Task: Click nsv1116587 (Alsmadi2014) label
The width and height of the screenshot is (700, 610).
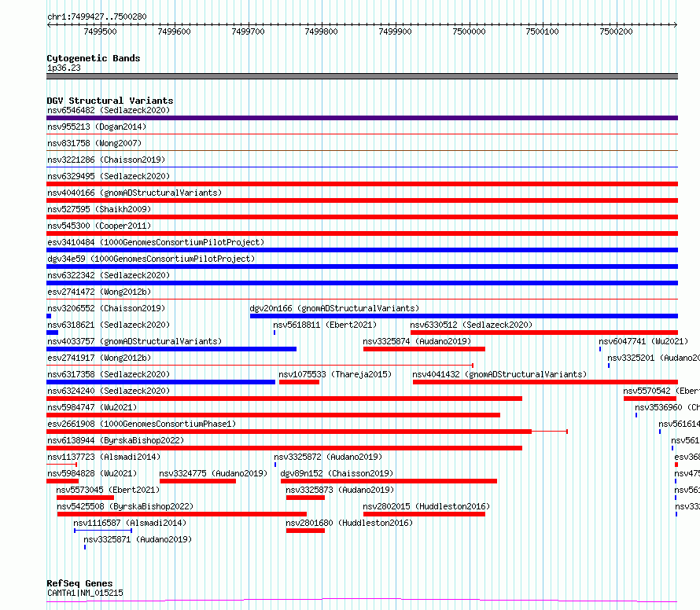Action: (x=130, y=523)
